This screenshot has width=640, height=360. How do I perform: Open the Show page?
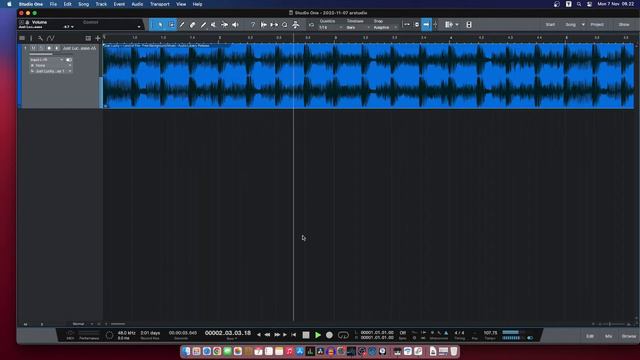pyautogui.click(x=624, y=24)
